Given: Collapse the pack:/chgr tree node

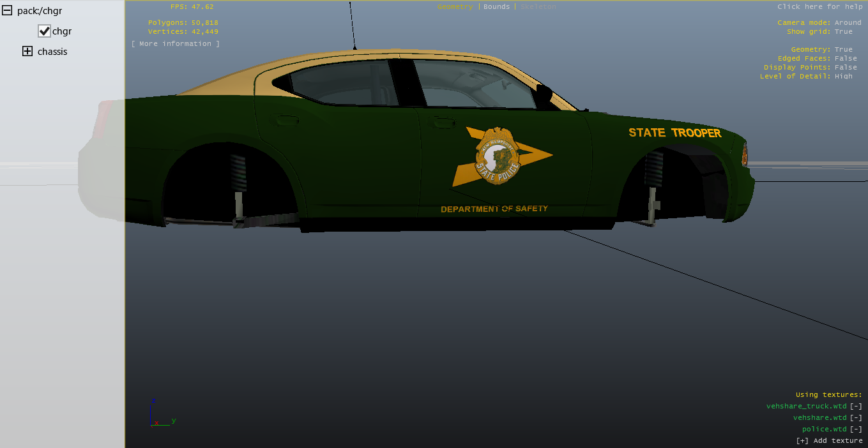Looking at the screenshot, I should pyautogui.click(x=8, y=11).
